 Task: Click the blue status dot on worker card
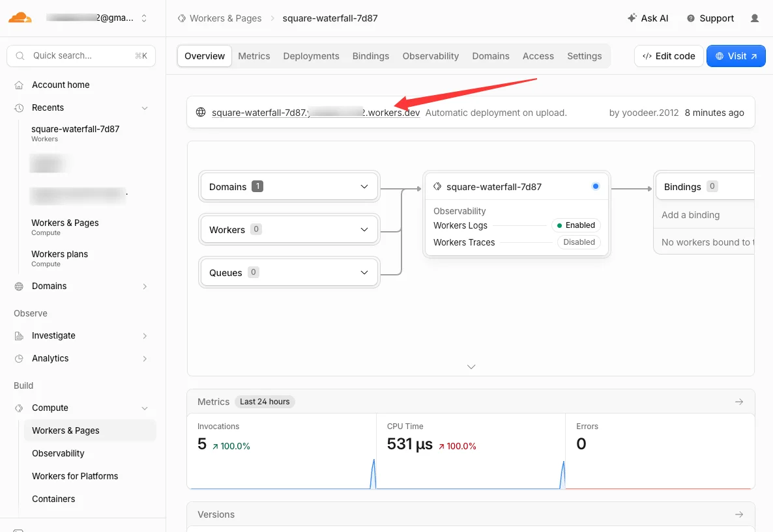point(596,186)
